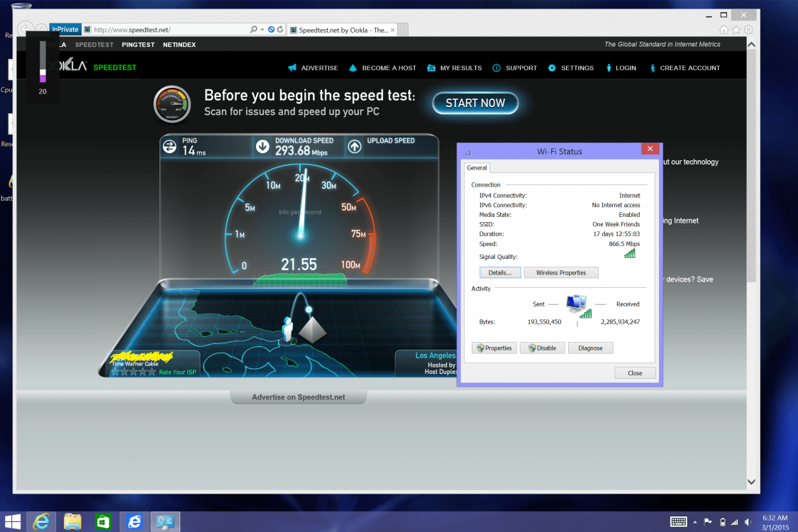Click the green SPEEDTEST logo text
This screenshot has height=532, width=798.
(114, 67)
